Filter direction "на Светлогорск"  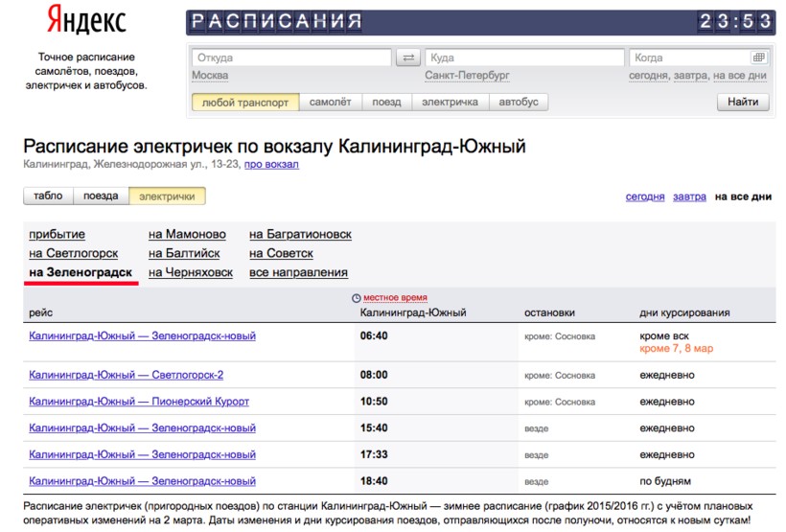click(74, 253)
